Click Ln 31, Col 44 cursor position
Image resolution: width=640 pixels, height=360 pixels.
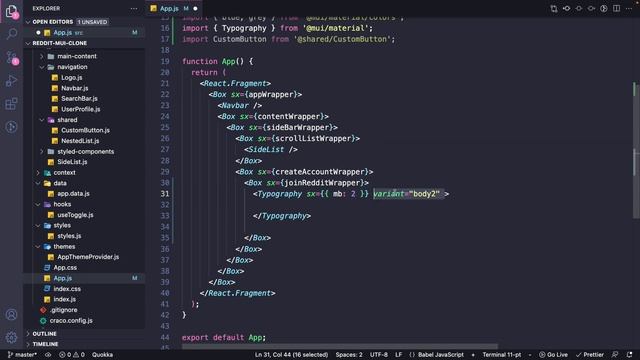click(291, 355)
